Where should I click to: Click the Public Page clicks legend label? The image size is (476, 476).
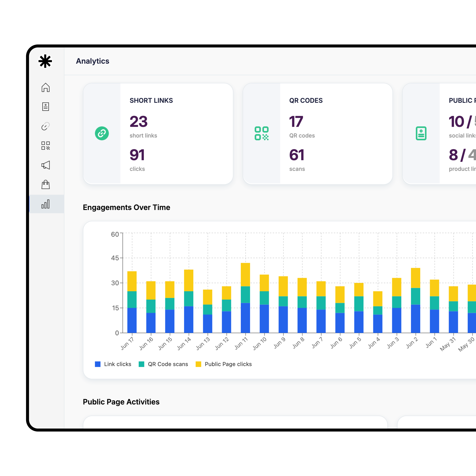pyautogui.click(x=228, y=364)
